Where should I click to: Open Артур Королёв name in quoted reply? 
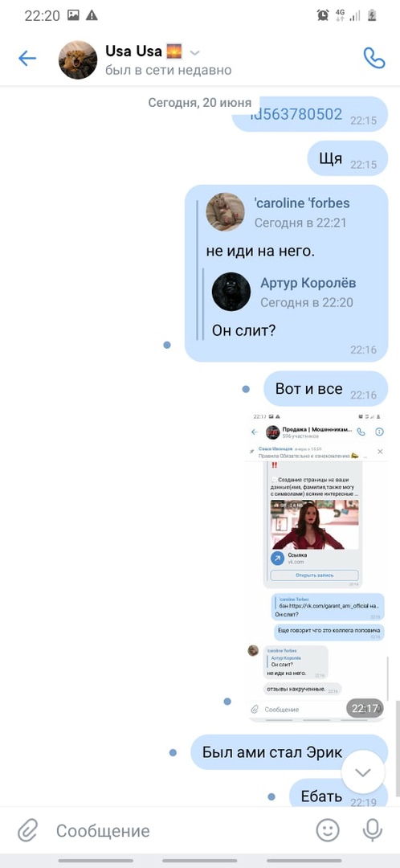point(308,283)
